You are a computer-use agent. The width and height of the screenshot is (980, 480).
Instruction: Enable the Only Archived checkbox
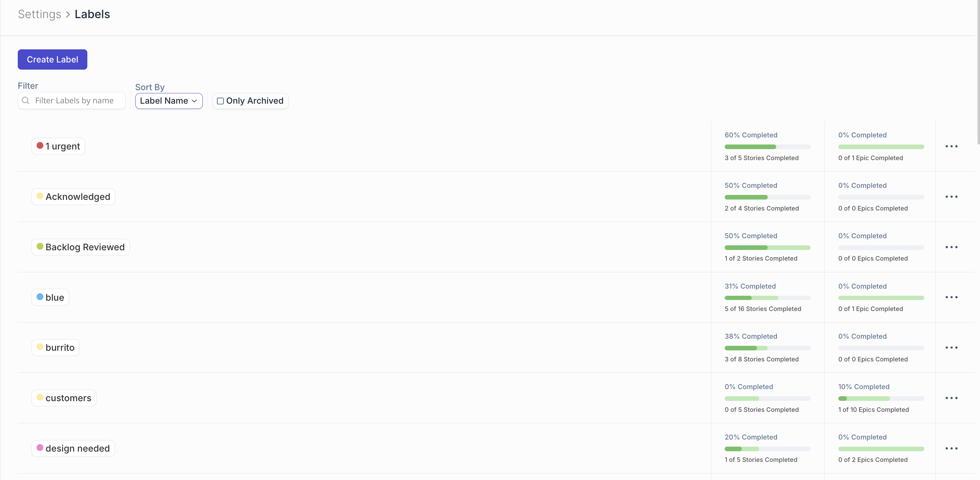pos(220,101)
